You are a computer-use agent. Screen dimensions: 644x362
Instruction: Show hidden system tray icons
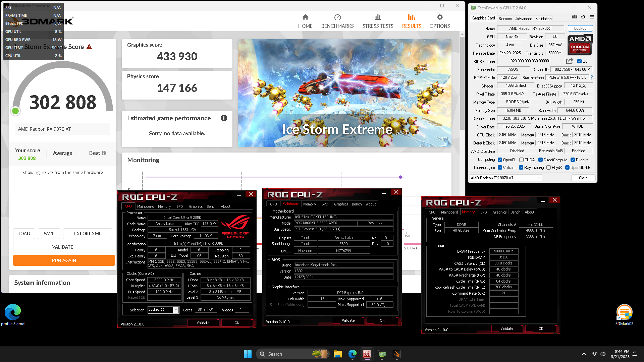[584, 354]
